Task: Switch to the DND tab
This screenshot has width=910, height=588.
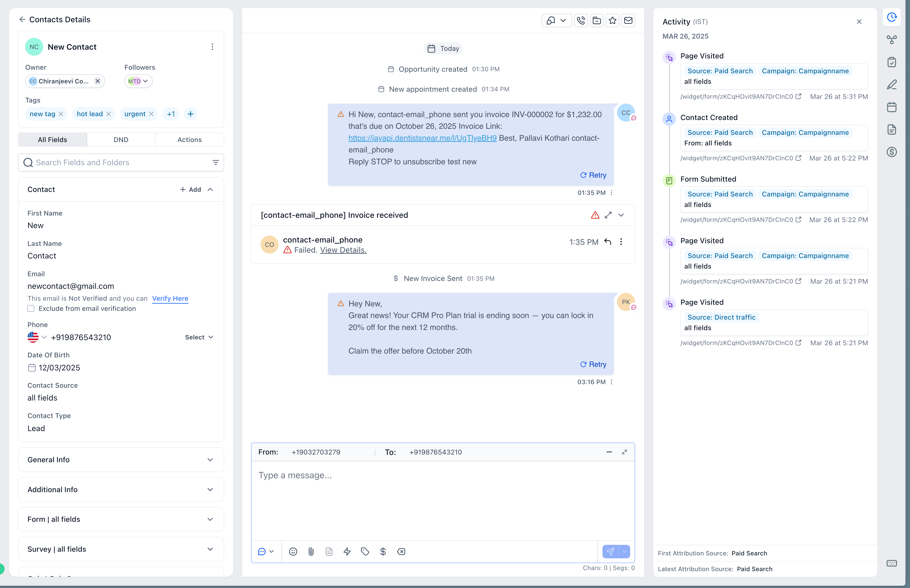Action: (121, 139)
